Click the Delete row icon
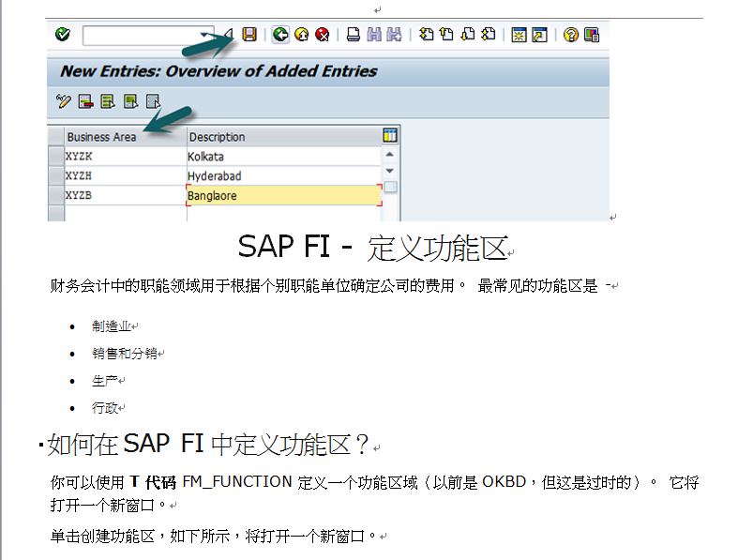 pyautogui.click(x=85, y=101)
